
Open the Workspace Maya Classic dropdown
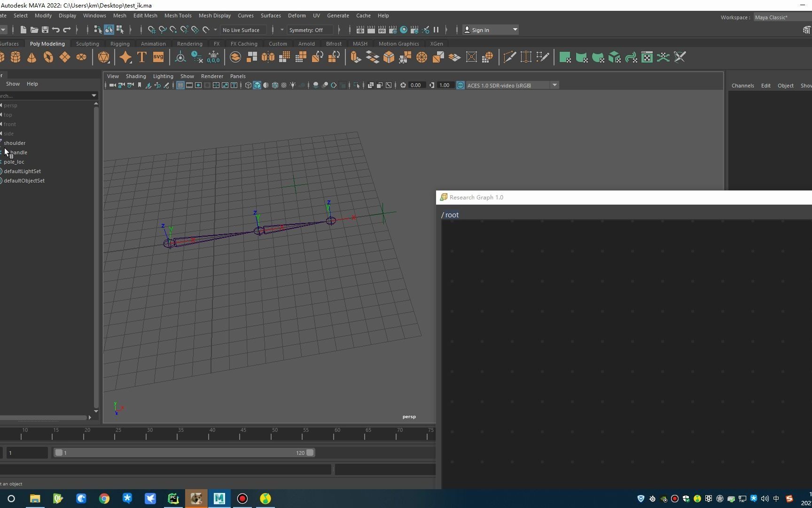pos(783,17)
